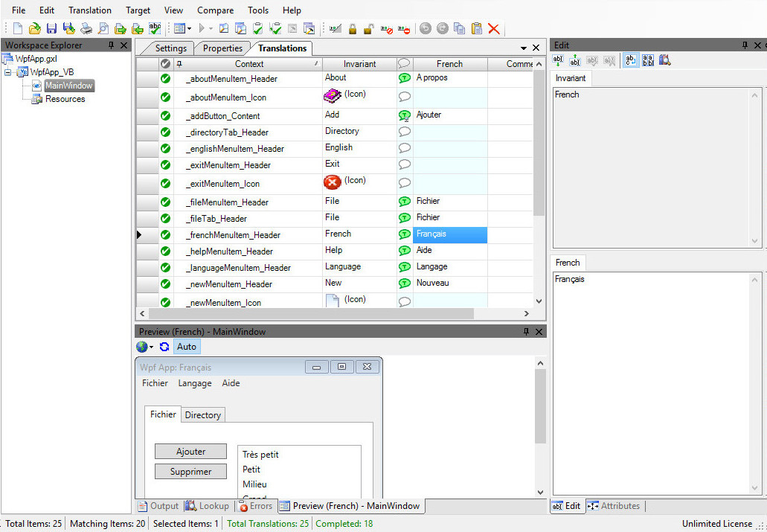Open the Translation menu
Screen dimensions: 767x532
click(x=89, y=10)
